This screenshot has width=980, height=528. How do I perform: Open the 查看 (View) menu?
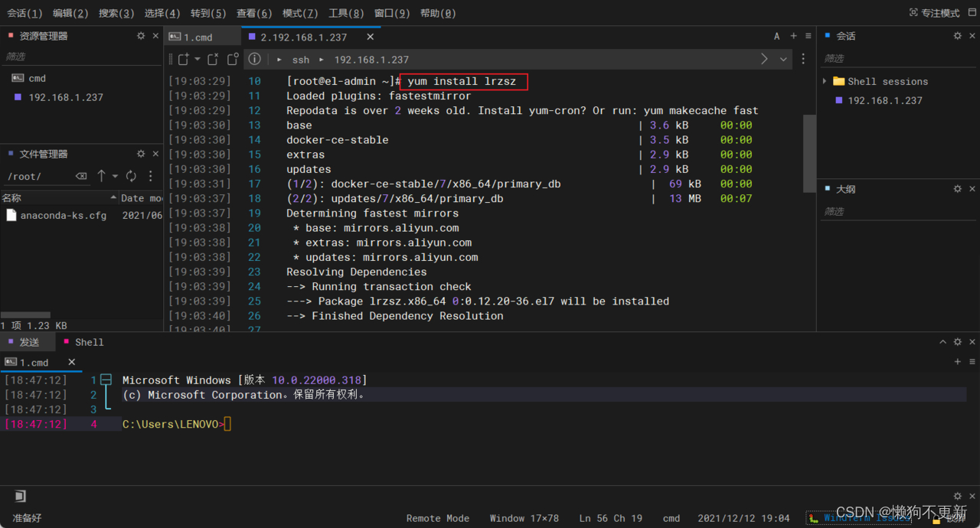[254, 13]
